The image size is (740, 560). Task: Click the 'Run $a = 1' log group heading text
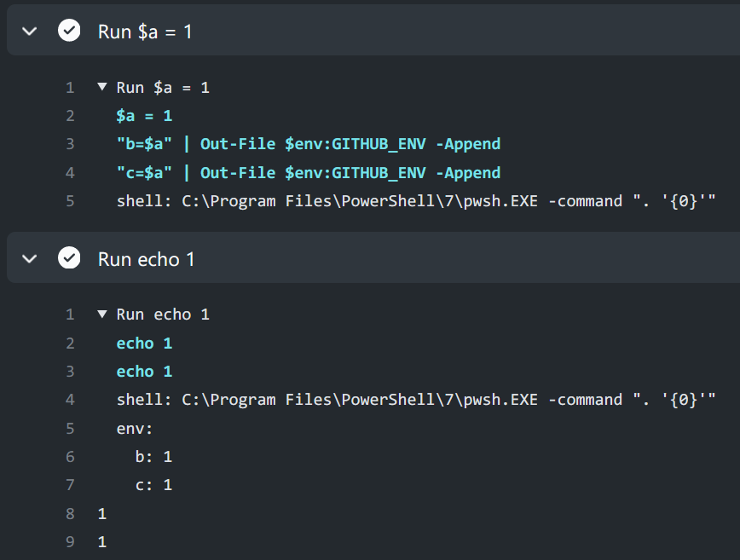[163, 88]
